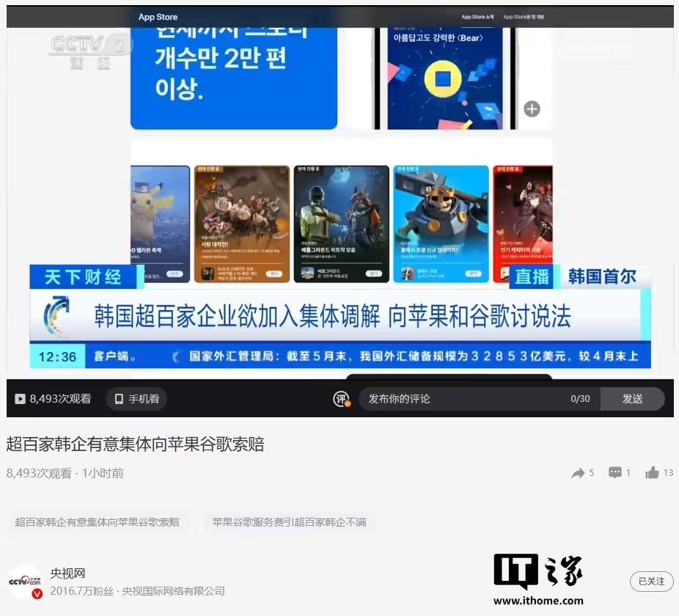Screen dimensions: 679x616
Task: Click the 韩国首尔 location label
Action: point(602,276)
